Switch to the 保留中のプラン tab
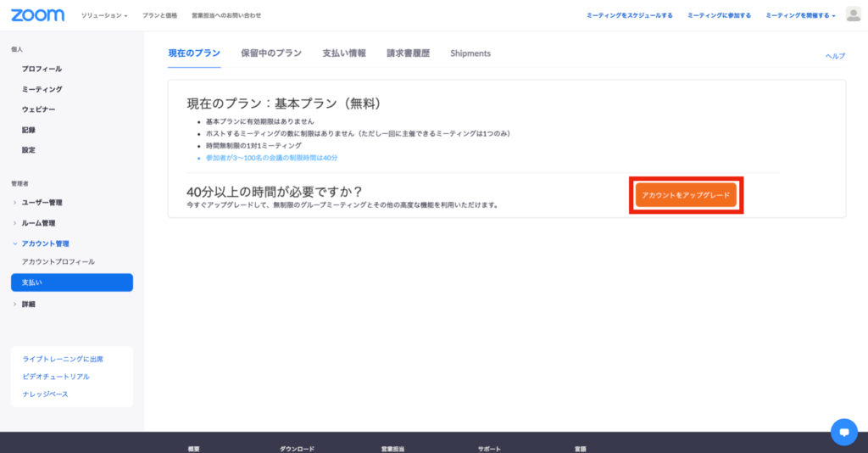The image size is (868, 453). click(270, 53)
